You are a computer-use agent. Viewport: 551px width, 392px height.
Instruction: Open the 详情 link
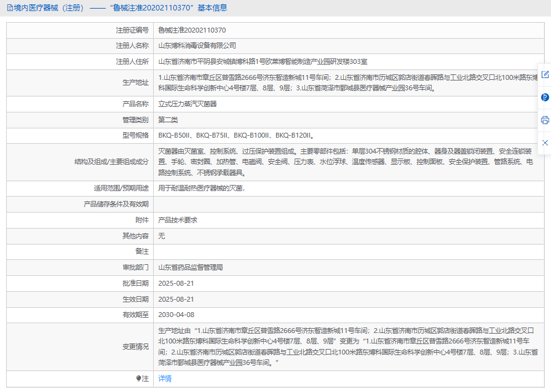click(x=165, y=378)
